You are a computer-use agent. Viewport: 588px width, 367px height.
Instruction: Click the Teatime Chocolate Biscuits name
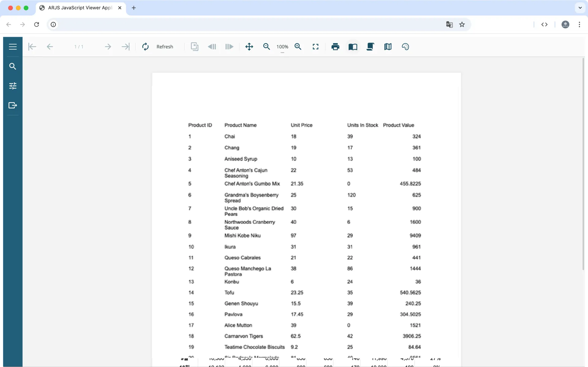254,347
